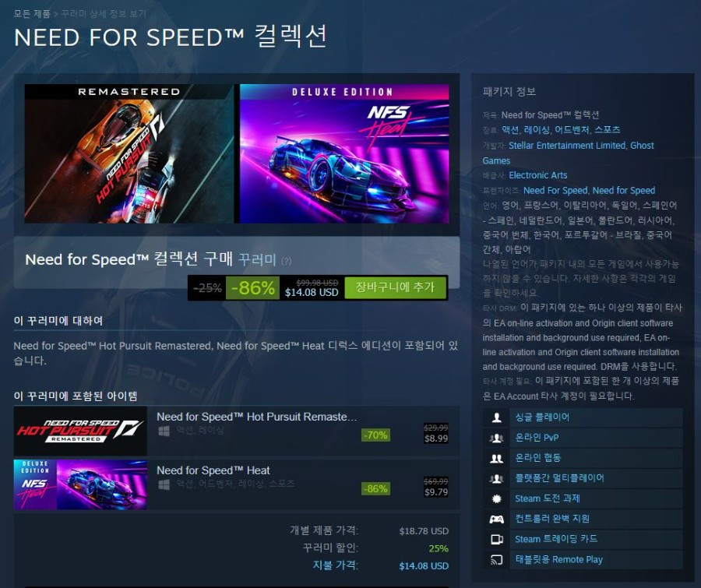Click the bundle question mark help icon
This screenshot has width=701, height=588.
tap(286, 261)
